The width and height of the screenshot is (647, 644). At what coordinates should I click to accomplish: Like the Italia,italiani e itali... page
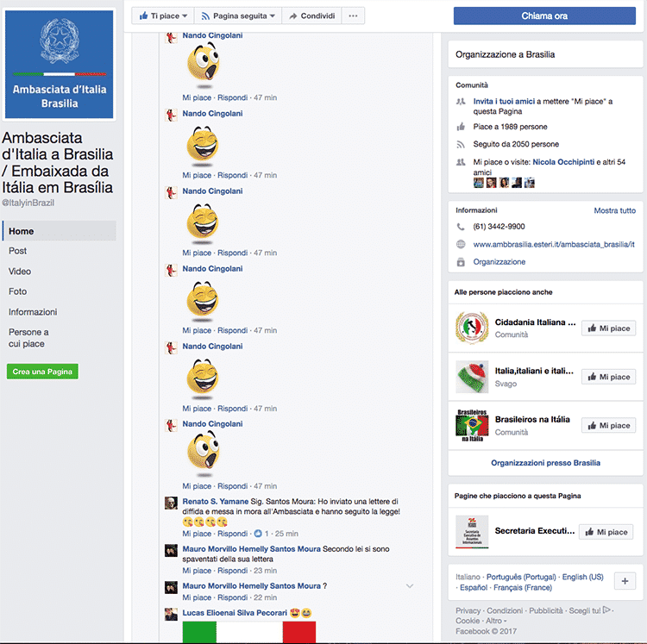click(609, 377)
